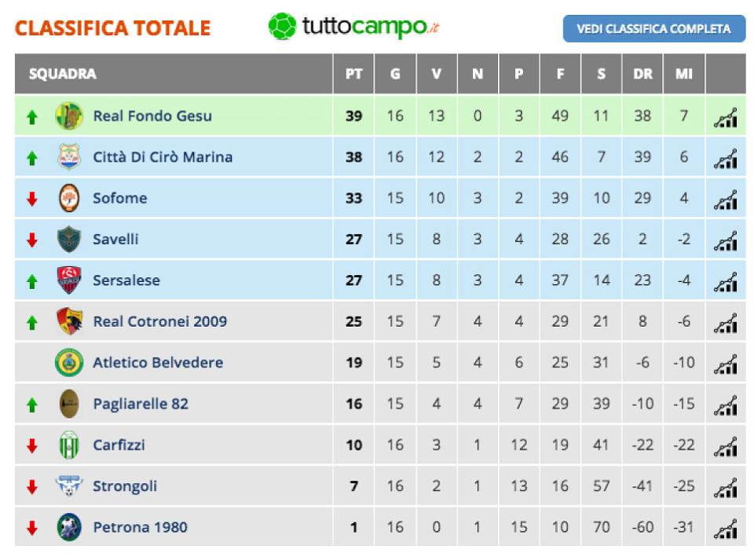Open the chart icon in Carfizzi row
Screen dimensions: 754x560
pos(725,445)
